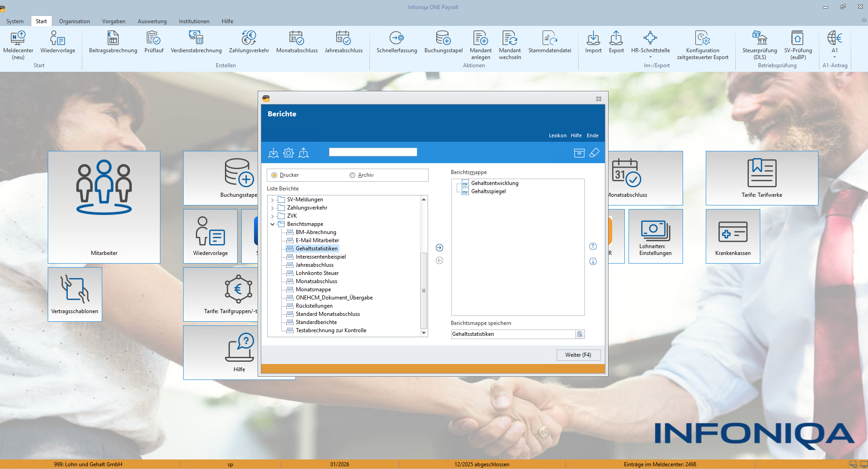Viewport: 868px width, 469px height.
Task: Select BM-Abrechnung in the report list
Action: tap(316, 232)
